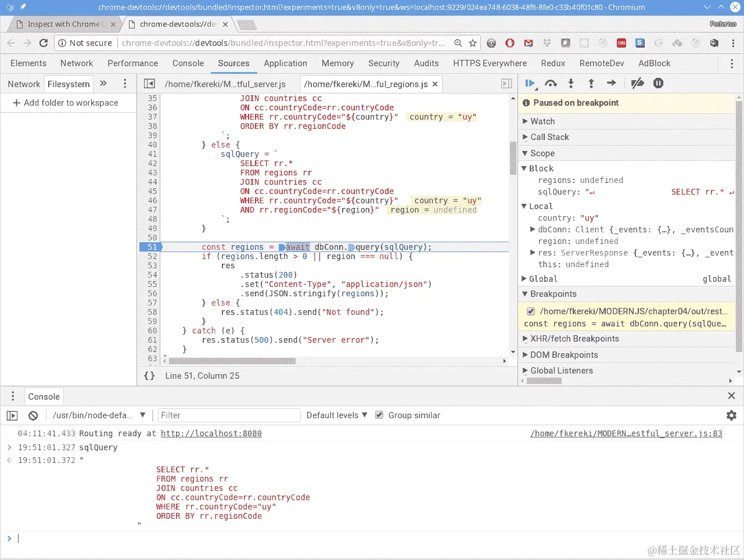
Task: Expand XHR/fetch Breakpoints section
Action: (x=525, y=339)
